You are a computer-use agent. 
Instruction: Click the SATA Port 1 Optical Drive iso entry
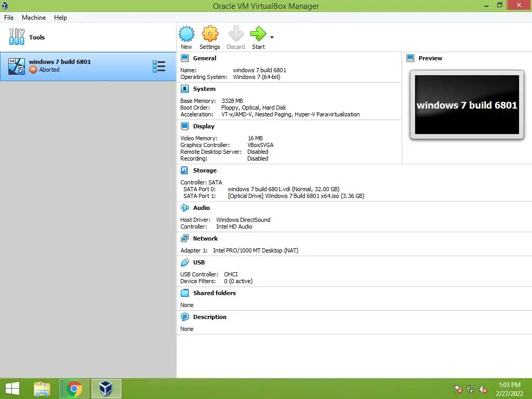296,196
